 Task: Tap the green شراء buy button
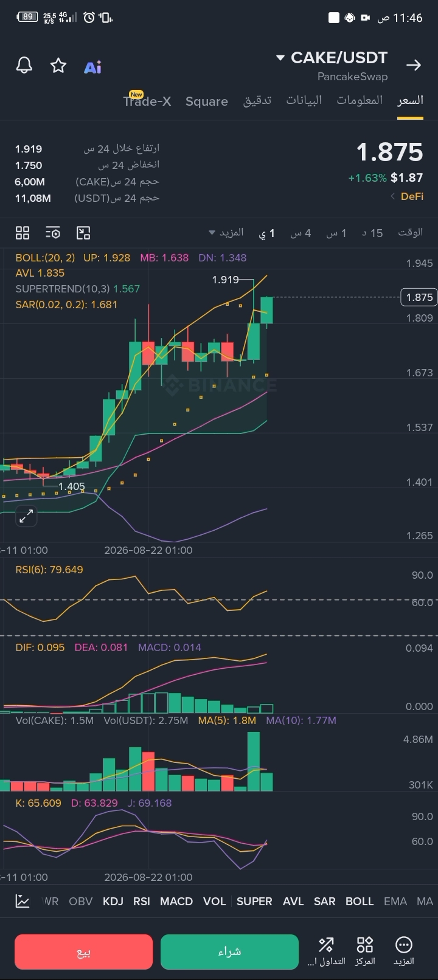coord(229,951)
